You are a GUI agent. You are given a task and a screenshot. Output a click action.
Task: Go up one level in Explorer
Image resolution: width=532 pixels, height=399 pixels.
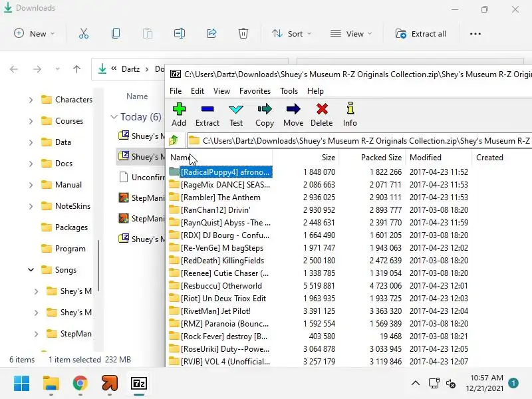point(76,69)
